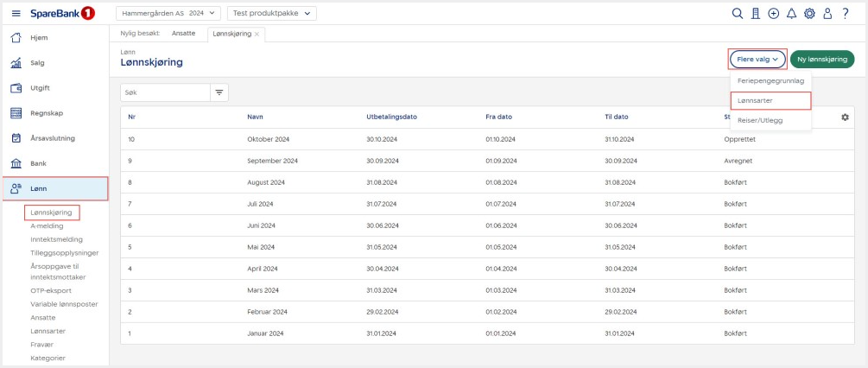The image size is (868, 368).
Task: Open the hamburger main menu
Action: (x=16, y=14)
